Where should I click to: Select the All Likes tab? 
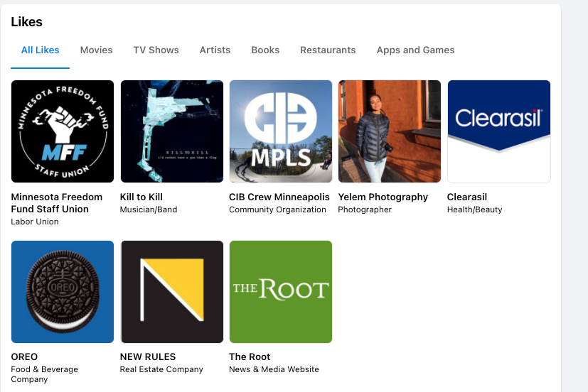(x=41, y=50)
